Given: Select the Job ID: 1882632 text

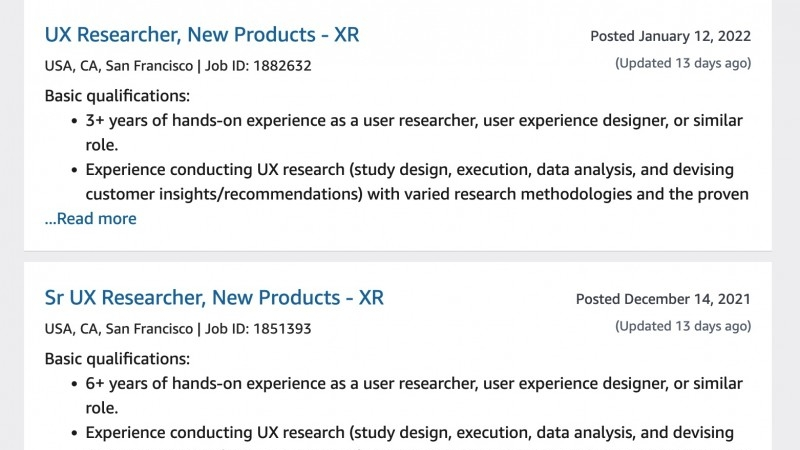Looking at the screenshot, I should tap(258, 66).
